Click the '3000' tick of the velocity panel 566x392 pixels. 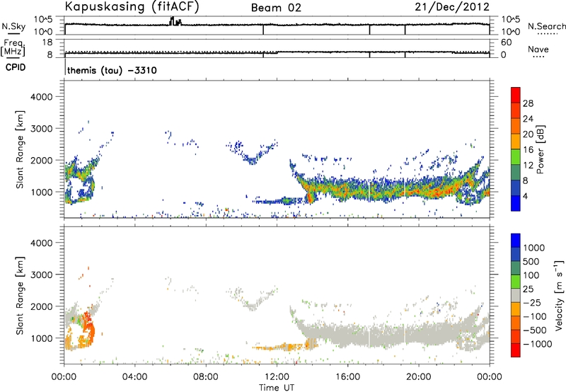click(x=41, y=275)
